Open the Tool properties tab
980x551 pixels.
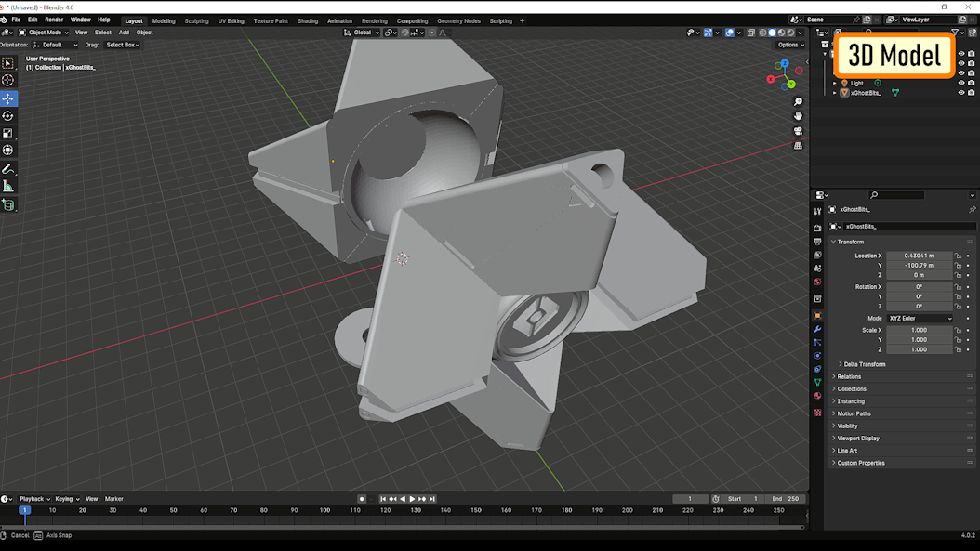[x=817, y=211]
